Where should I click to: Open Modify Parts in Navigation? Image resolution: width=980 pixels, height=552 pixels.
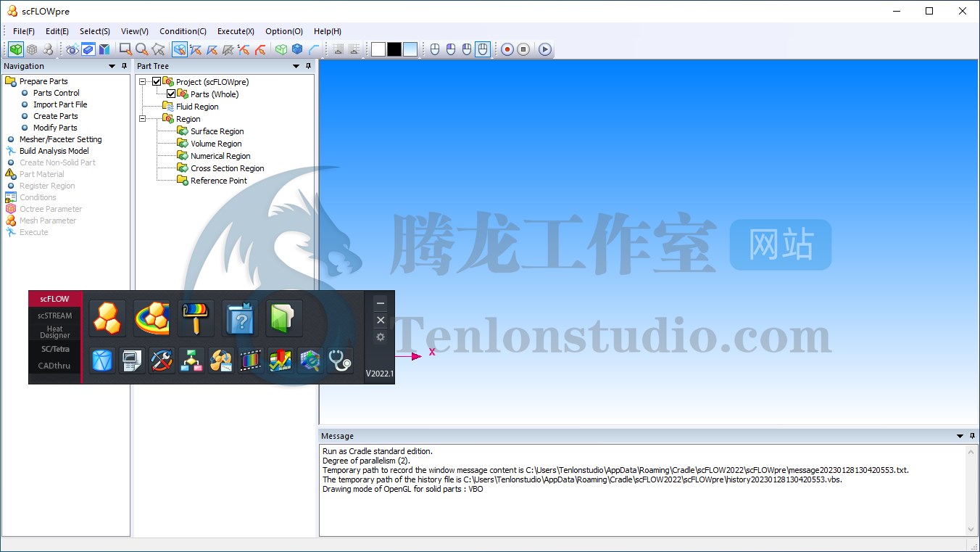(55, 128)
